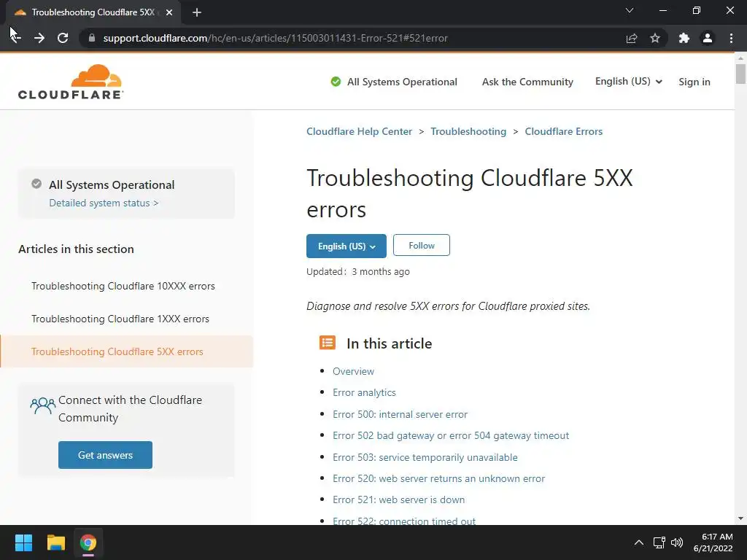
Task: Click the green operational status check icon
Action: [x=336, y=82]
